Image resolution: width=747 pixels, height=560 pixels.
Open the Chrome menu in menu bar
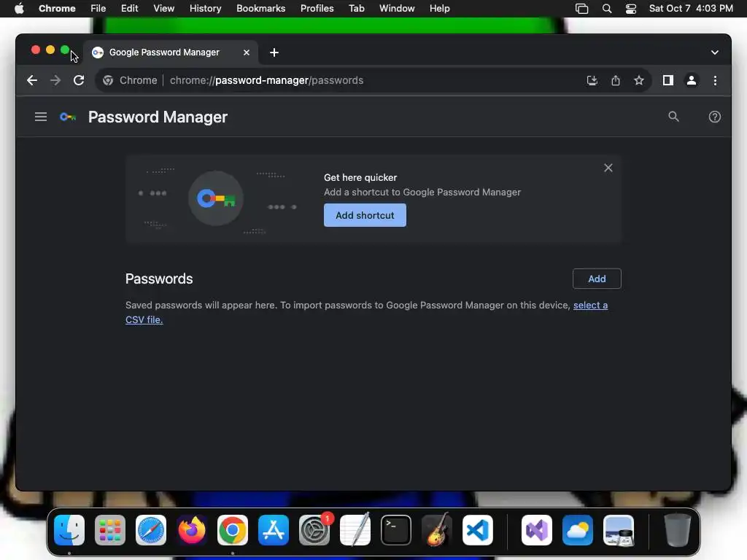[57, 9]
